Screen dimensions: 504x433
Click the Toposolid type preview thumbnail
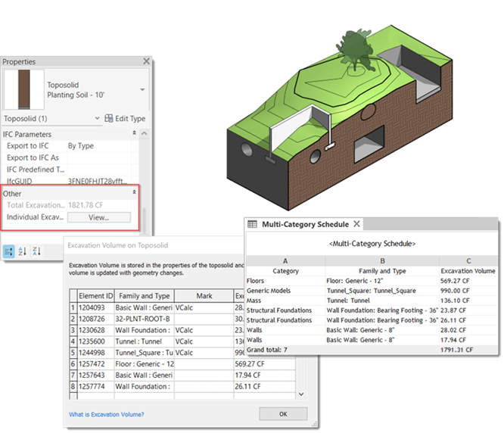(x=23, y=89)
